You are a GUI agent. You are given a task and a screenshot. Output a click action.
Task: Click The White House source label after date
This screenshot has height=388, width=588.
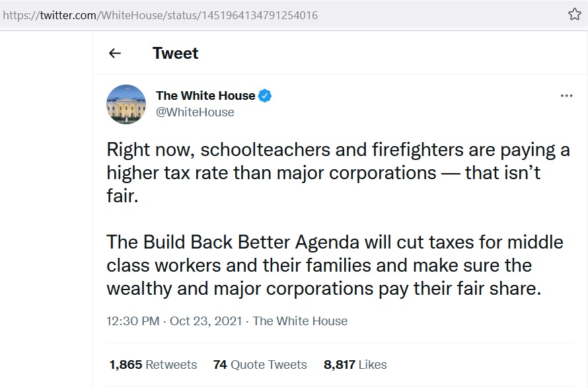pos(300,321)
